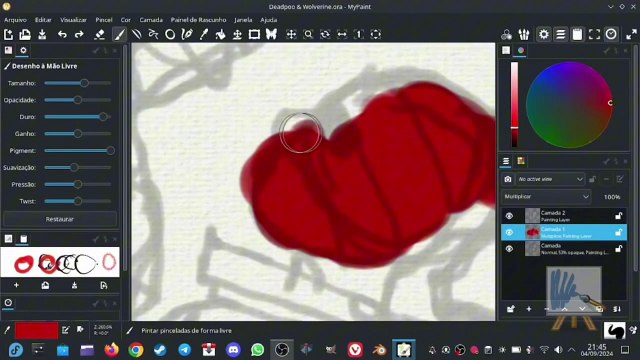640x360 pixels.
Task: Select the Symmetry butterfly tool
Action: click(x=271, y=35)
